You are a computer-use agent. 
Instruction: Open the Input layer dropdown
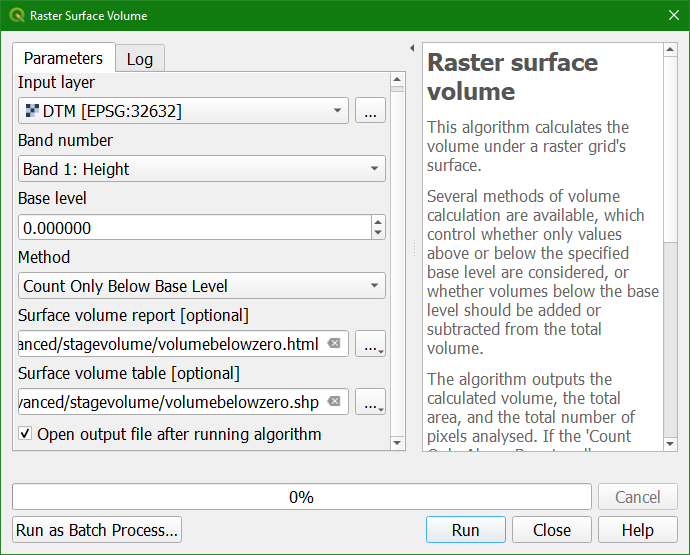tap(183, 111)
